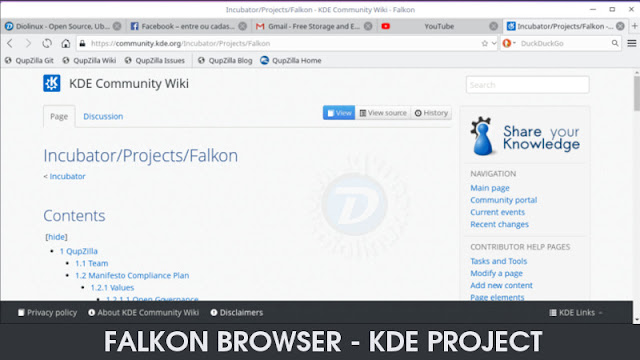Open page History

click(x=431, y=113)
